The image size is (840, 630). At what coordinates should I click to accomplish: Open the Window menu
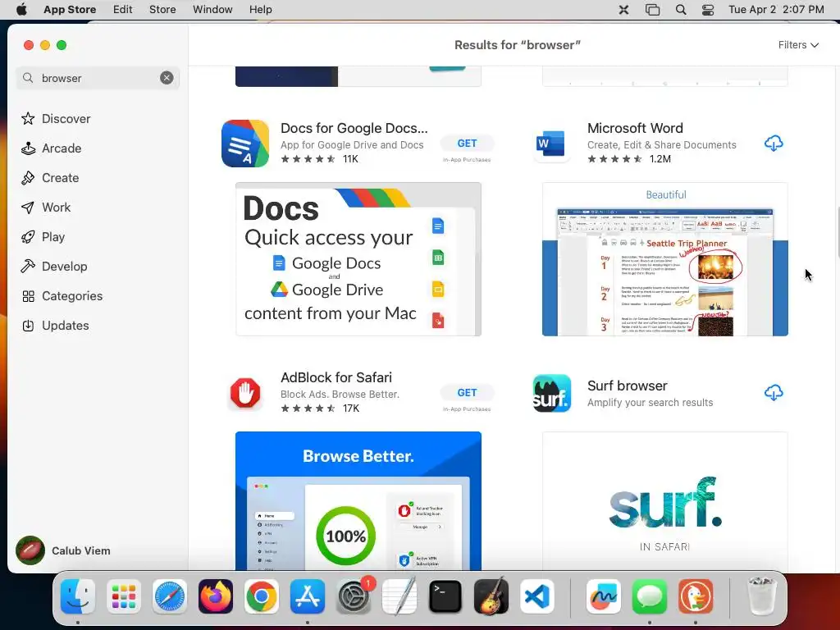tap(212, 10)
